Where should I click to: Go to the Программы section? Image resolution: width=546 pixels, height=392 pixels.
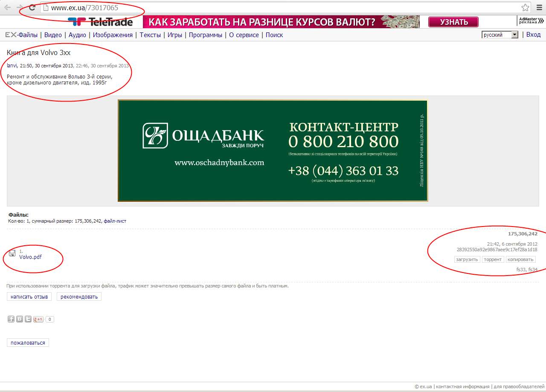click(205, 35)
